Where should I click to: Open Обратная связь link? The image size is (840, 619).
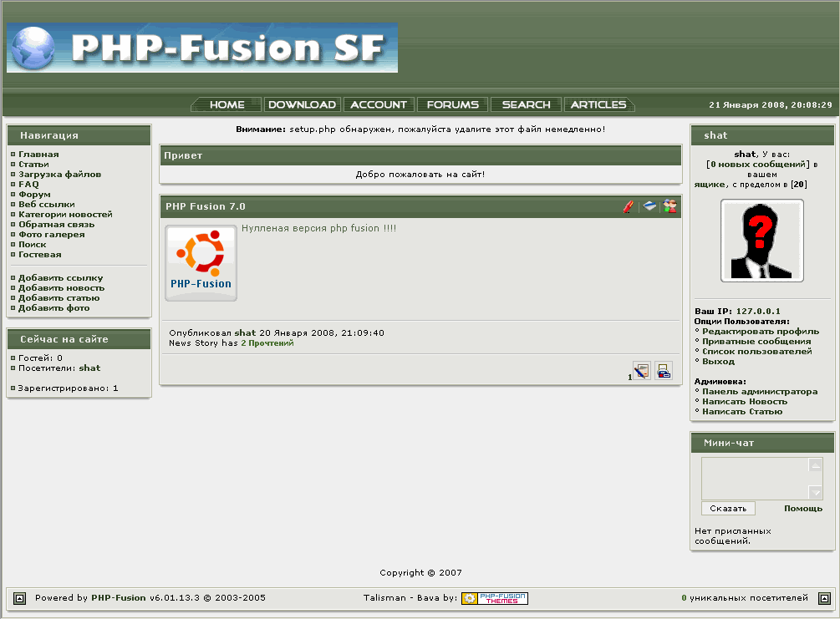(x=56, y=225)
